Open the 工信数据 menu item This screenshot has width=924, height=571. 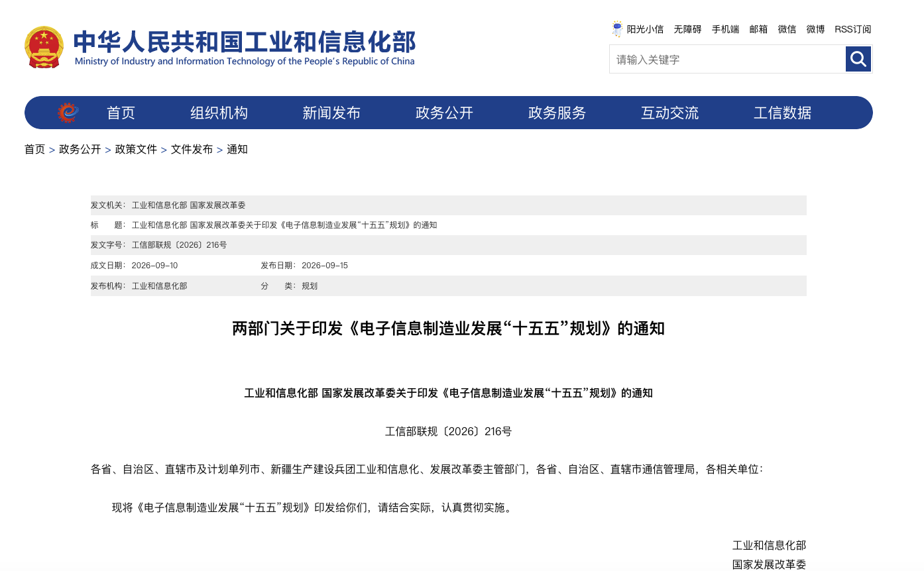coord(782,113)
